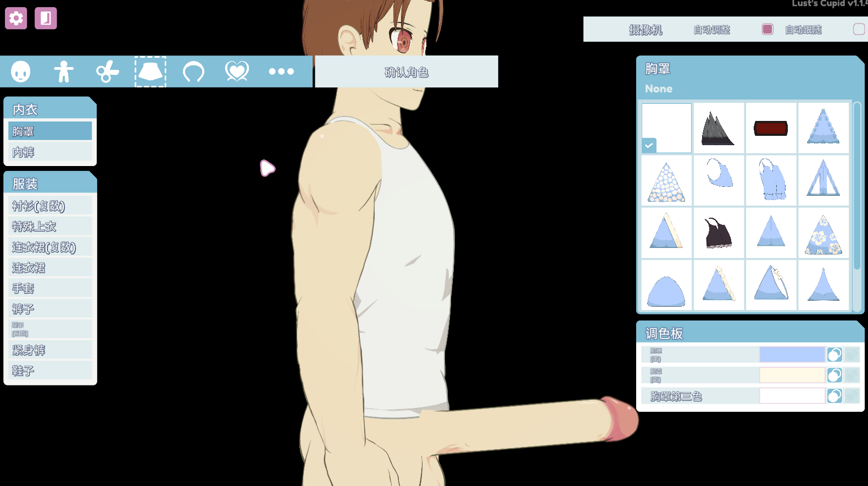Screen dimensions: 868x486
Task: Click the 确认角色 button
Action: [407, 71]
